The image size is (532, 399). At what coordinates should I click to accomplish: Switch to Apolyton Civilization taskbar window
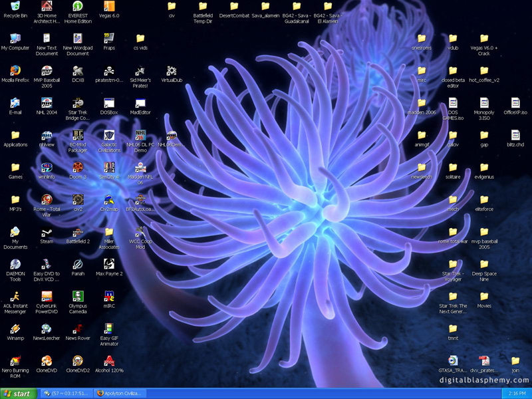coord(120,394)
